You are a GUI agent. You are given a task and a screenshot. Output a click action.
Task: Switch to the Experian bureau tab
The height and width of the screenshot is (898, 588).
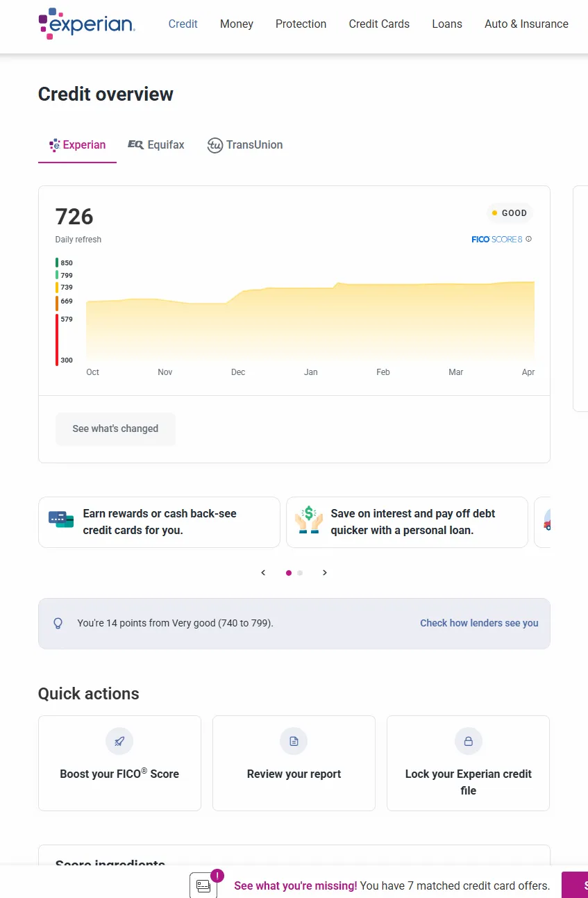[77, 145]
